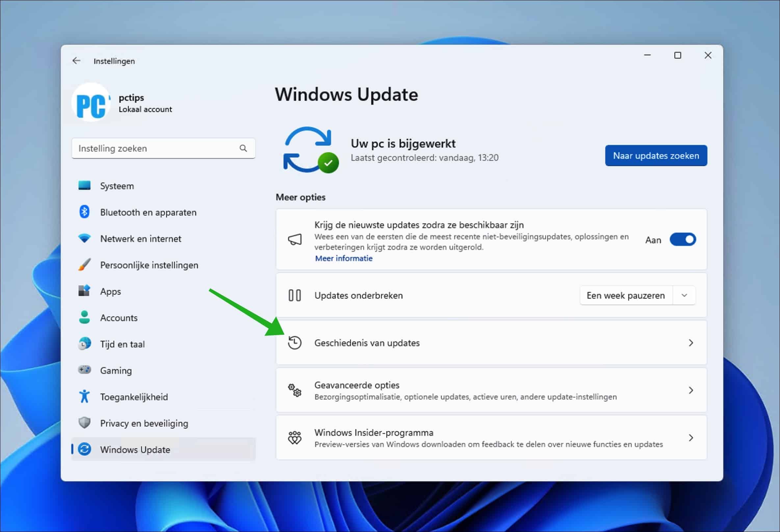
Task: Open Geschiedenis van updates
Action: tap(491, 343)
